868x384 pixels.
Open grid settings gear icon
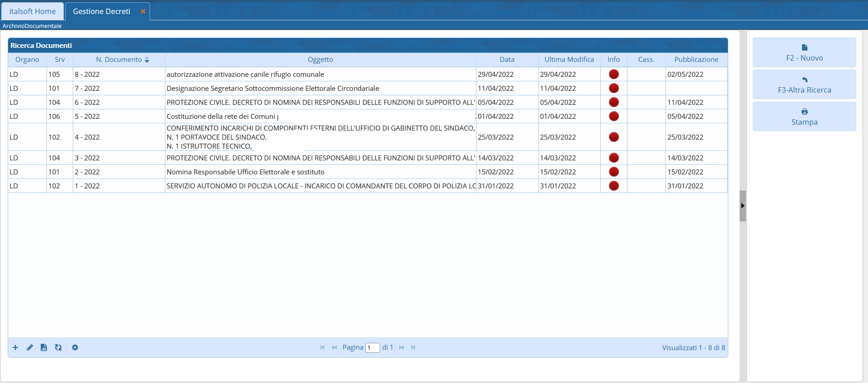tap(75, 347)
